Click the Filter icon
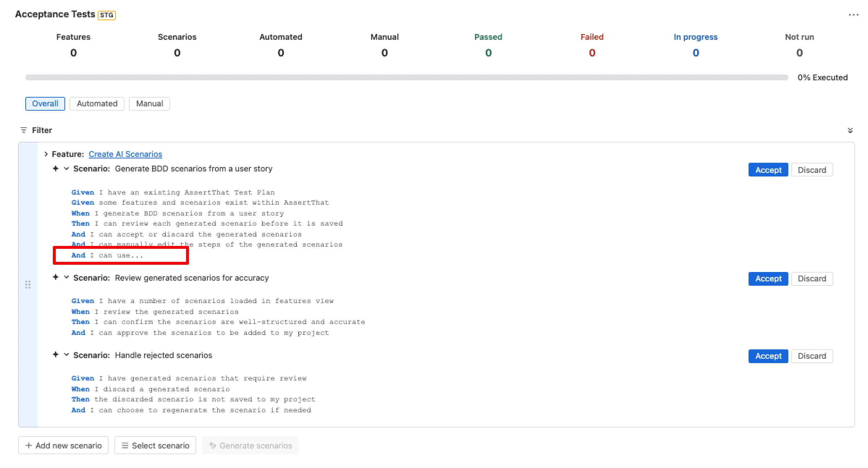The image size is (868, 468). pos(24,130)
